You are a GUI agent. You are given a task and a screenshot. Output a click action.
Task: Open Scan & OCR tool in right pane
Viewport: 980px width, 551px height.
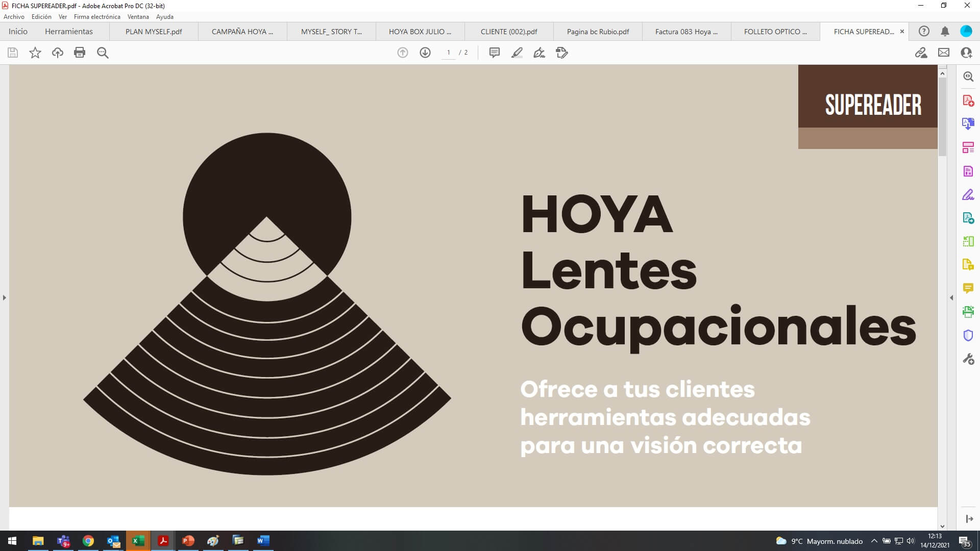(968, 312)
